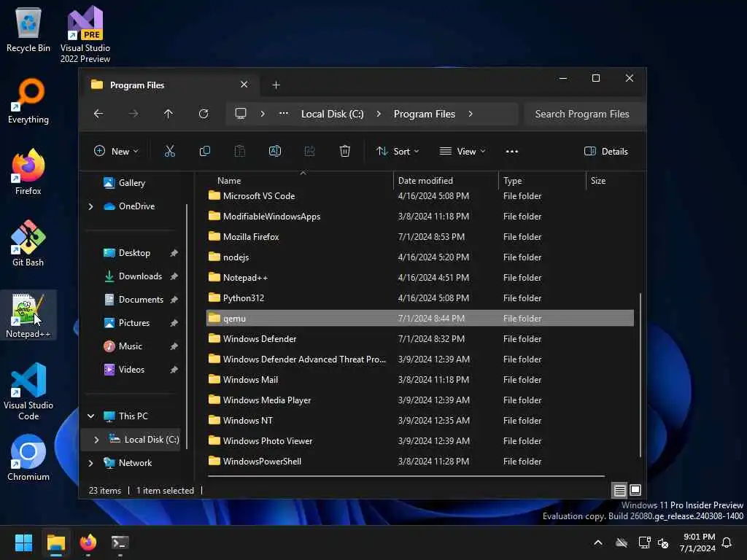Click the horizontal scrollbar below file list
The image size is (747, 560).
click(x=406, y=475)
